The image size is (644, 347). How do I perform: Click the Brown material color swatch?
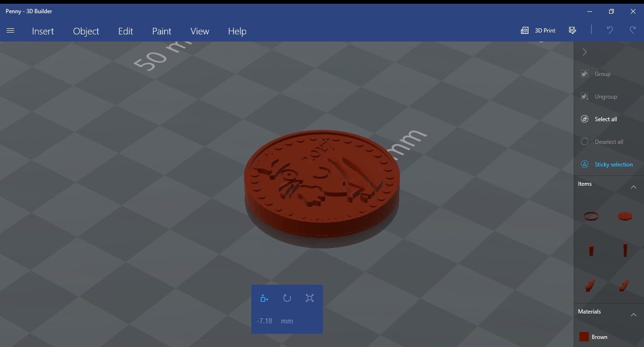click(584, 337)
